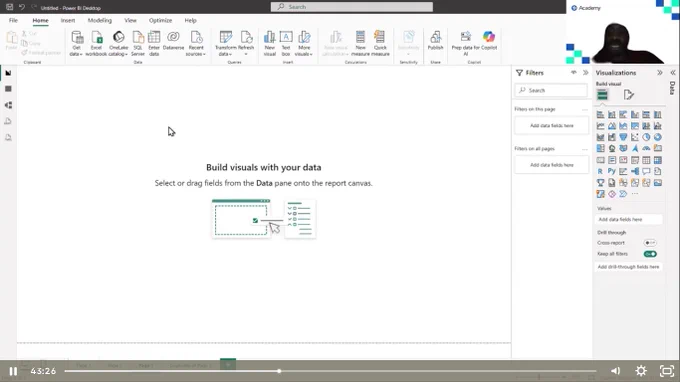Pause the video playback
Image resolution: width=680 pixels, height=382 pixels.
[x=13, y=371]
